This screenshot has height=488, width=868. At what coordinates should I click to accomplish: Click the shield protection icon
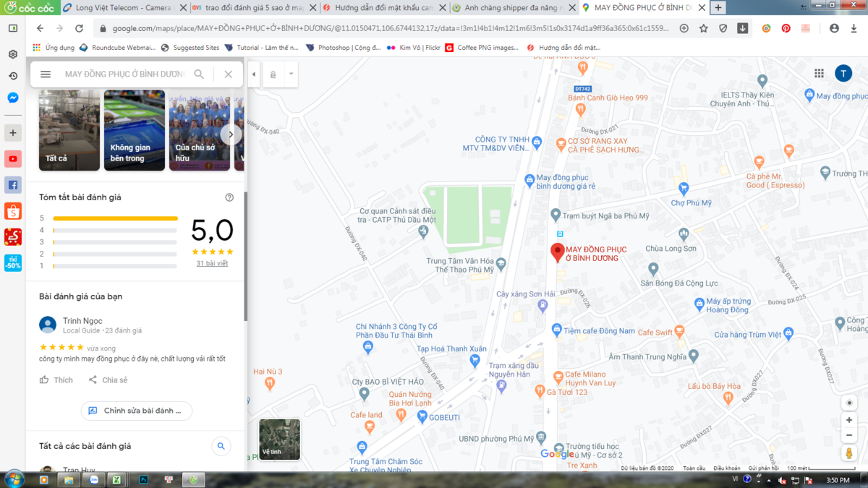(723, 28)
